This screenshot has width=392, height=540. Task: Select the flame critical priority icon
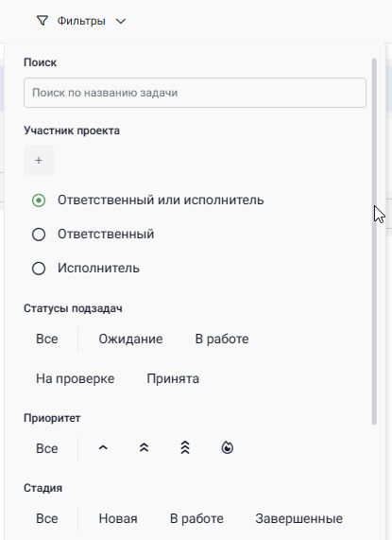228,447
